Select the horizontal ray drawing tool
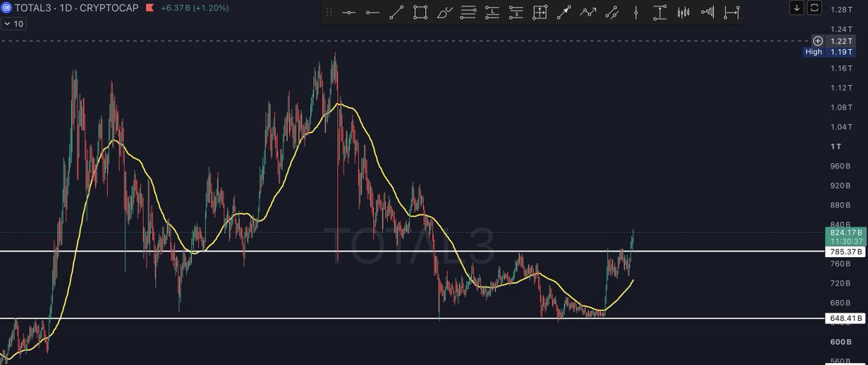Image resolution: width=868 pixels, height=365 pixels. tap(373, 12)
